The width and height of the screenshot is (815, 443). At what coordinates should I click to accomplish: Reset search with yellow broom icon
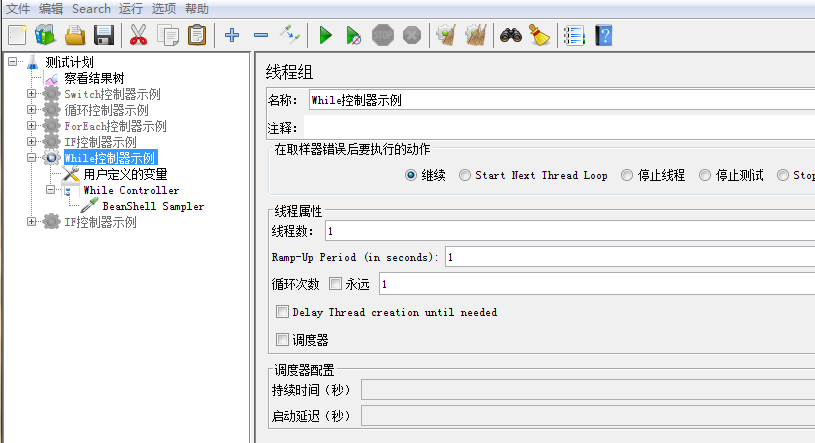point(540,35)
